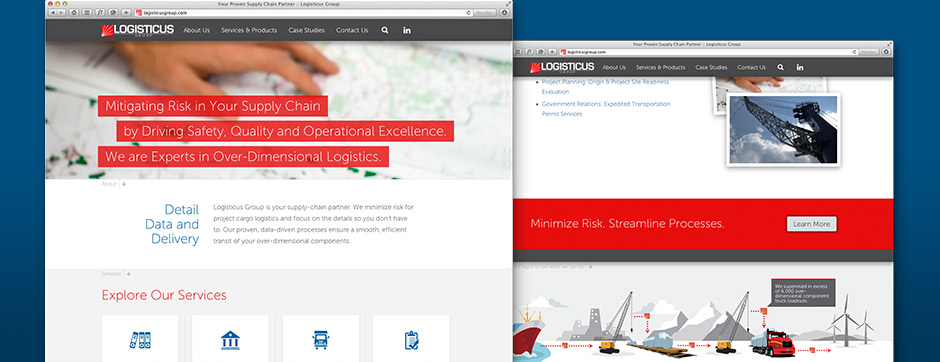Click cargo ship in the infographic
Viewport: 940px width, 362px height.
[x=528, y=330]
